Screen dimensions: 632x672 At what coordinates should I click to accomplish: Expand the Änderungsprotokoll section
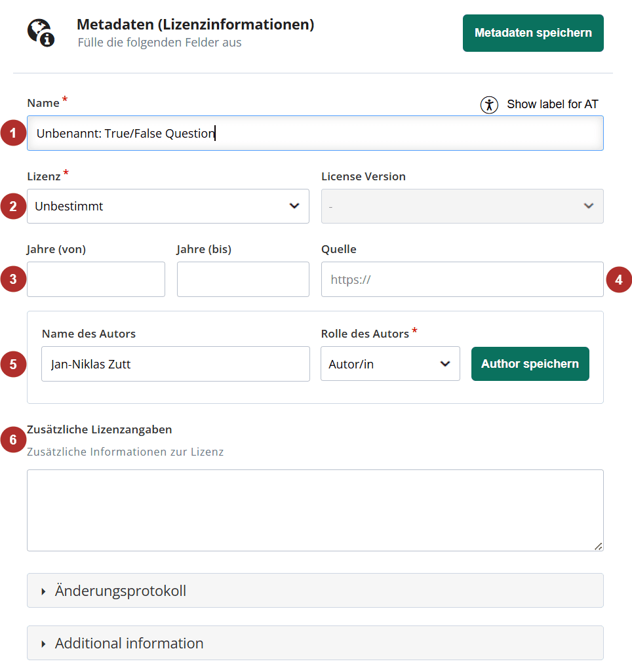(315, 591)
